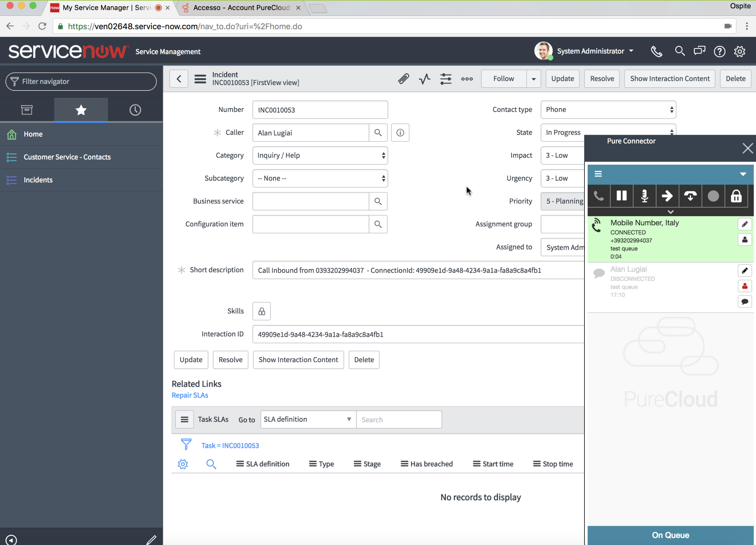Attach a file using the paperclip icon
The height and width of the screenshot is (545, 756).
coord(403,79)
